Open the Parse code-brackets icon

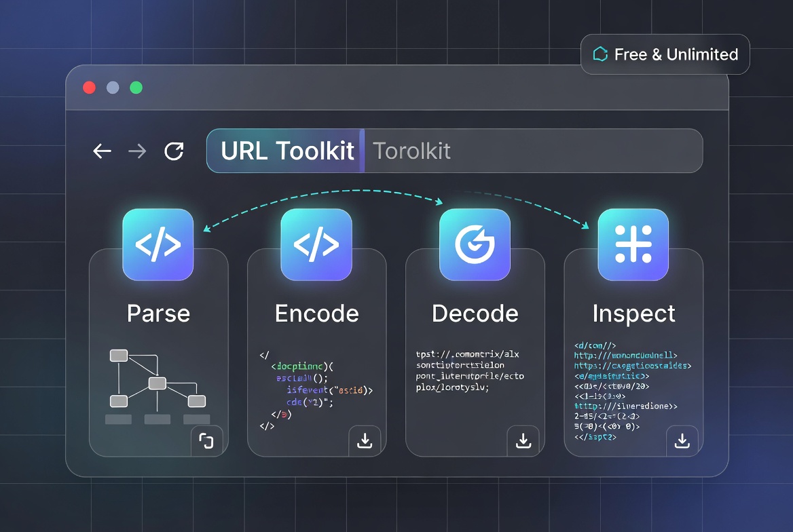(x=158, y=245)
